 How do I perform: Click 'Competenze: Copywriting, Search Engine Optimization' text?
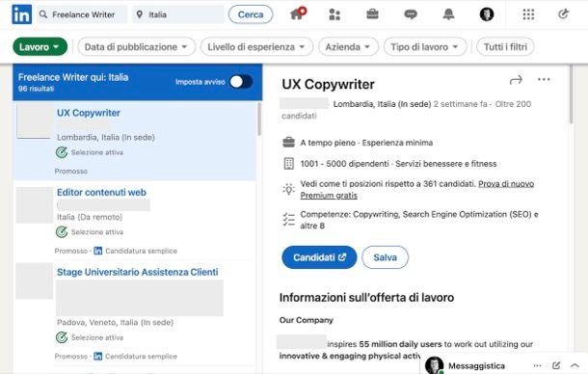[419, 220]
